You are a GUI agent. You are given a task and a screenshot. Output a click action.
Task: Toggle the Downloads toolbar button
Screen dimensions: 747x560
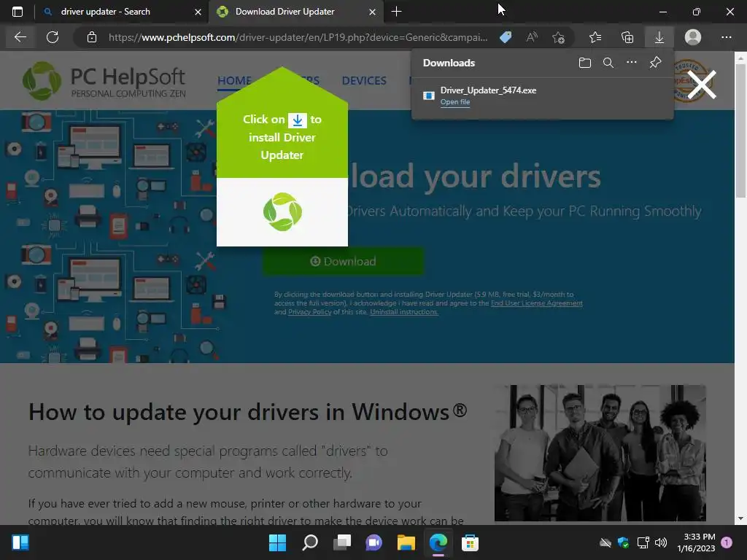pos(659,37)
